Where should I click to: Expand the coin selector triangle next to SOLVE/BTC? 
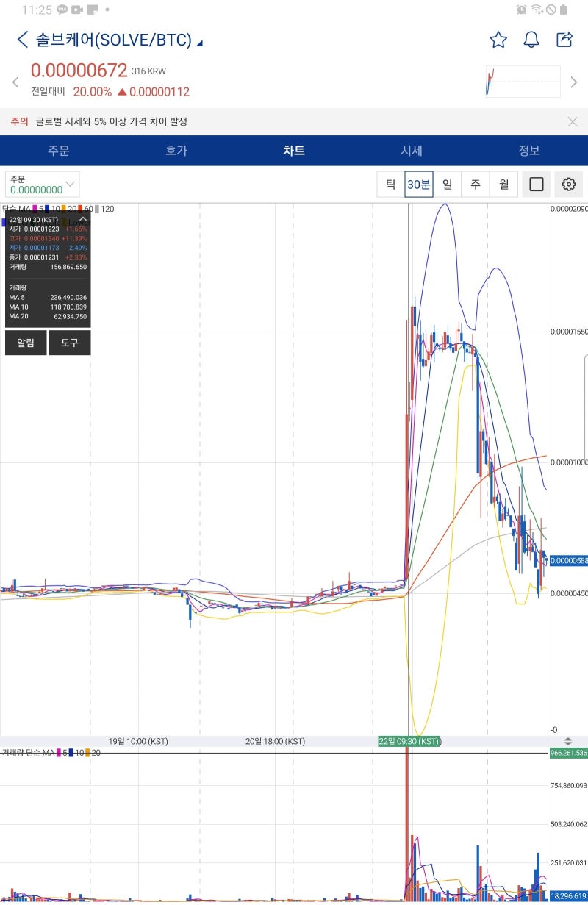click(200, 43)
